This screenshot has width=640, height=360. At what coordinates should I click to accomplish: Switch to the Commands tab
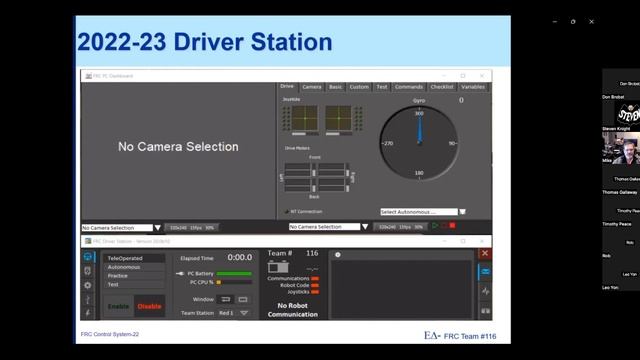pos(409,87)
